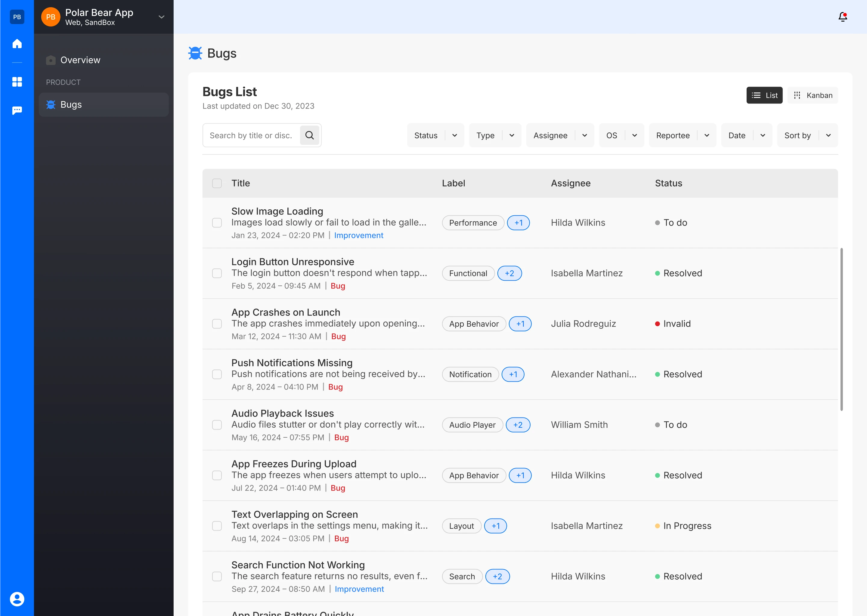Open the Text Overlapping on Screen bug
867x616 pixels.
(294, 514)
